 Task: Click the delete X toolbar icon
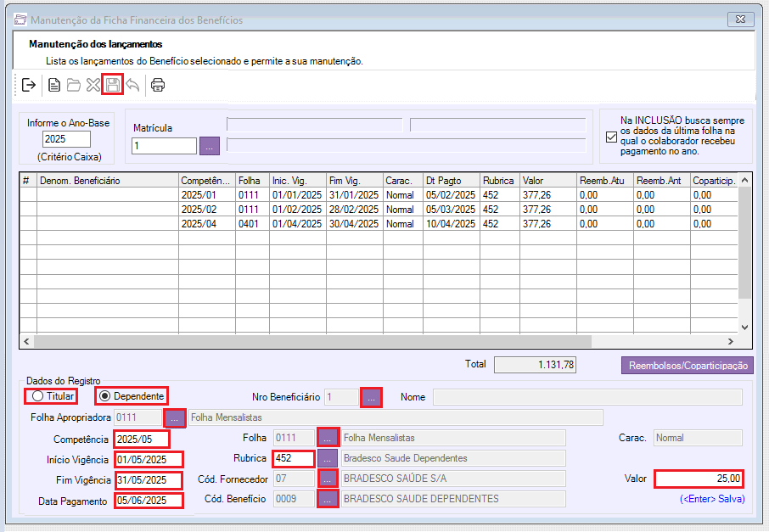[x=93, y=85]
